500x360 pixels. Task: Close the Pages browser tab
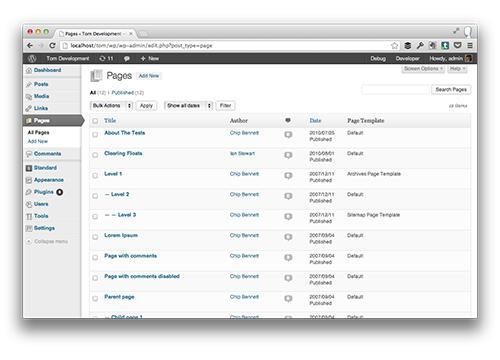click(131, 34)
